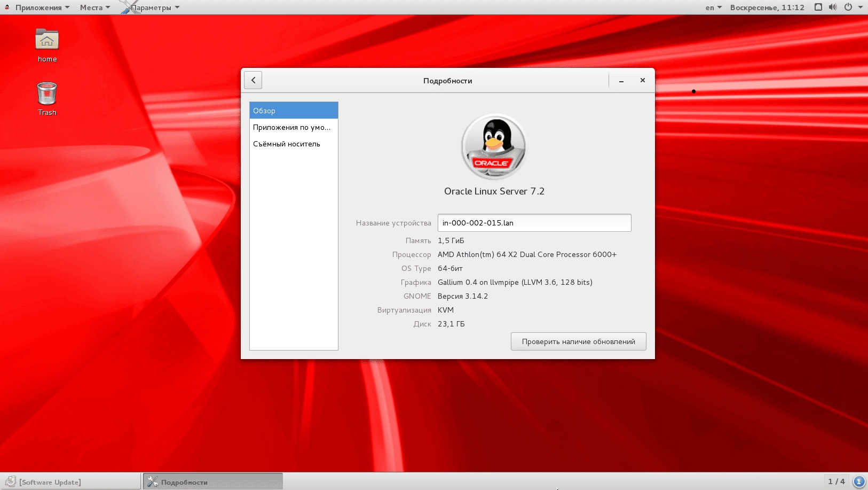The width and height of the screenshot is (868, 490).
Task: Click the GNOME Версия 3.14.2 value
Action: pos(463,296)
